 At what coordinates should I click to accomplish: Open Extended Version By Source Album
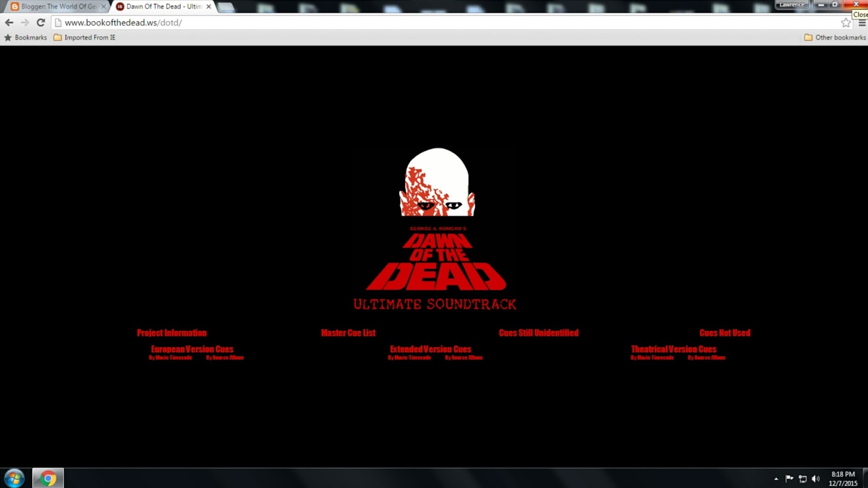point(464,358)
